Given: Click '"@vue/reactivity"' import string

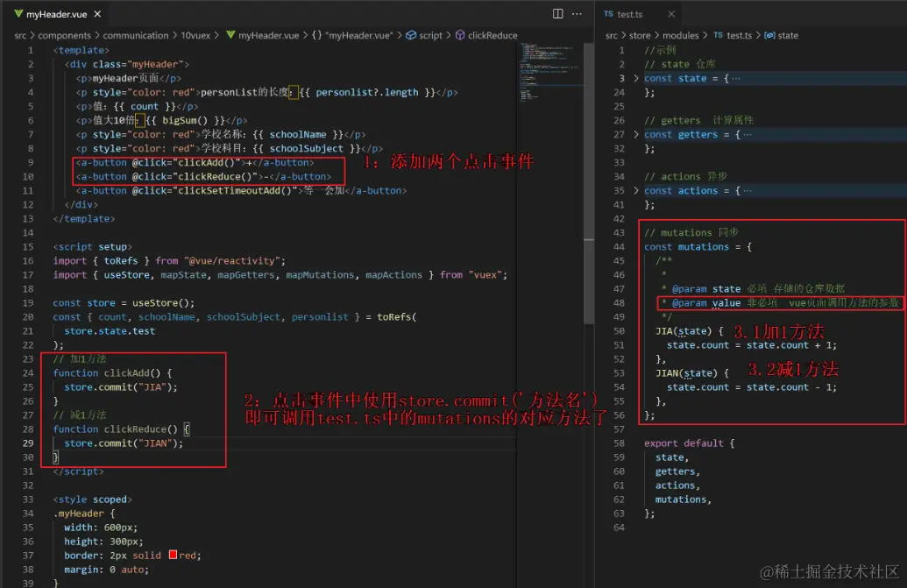Looking at the screenshot, I should (x=231, y=261).
